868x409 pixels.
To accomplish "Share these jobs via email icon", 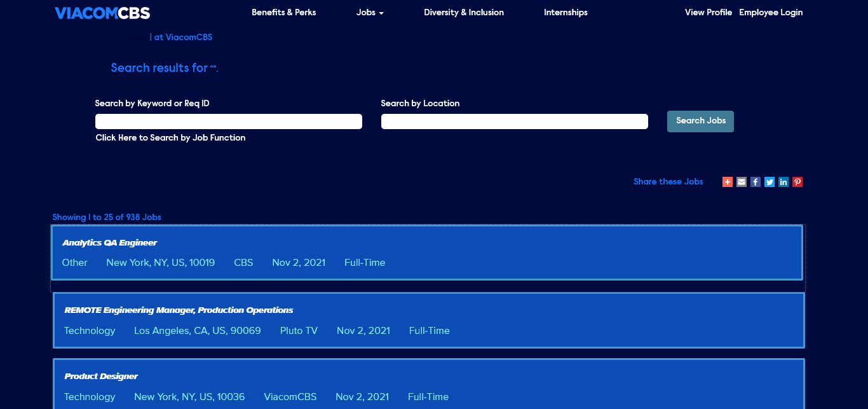I will pyautogui.click(x=742, y=182).
